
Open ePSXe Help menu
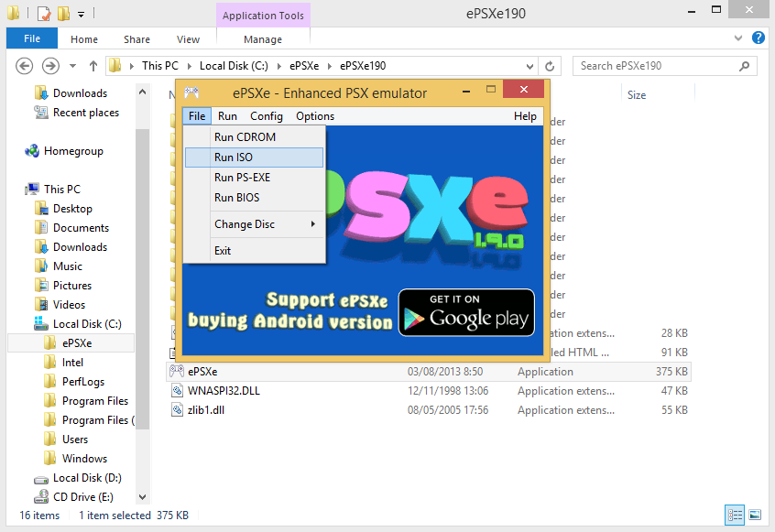pos(525,116)
